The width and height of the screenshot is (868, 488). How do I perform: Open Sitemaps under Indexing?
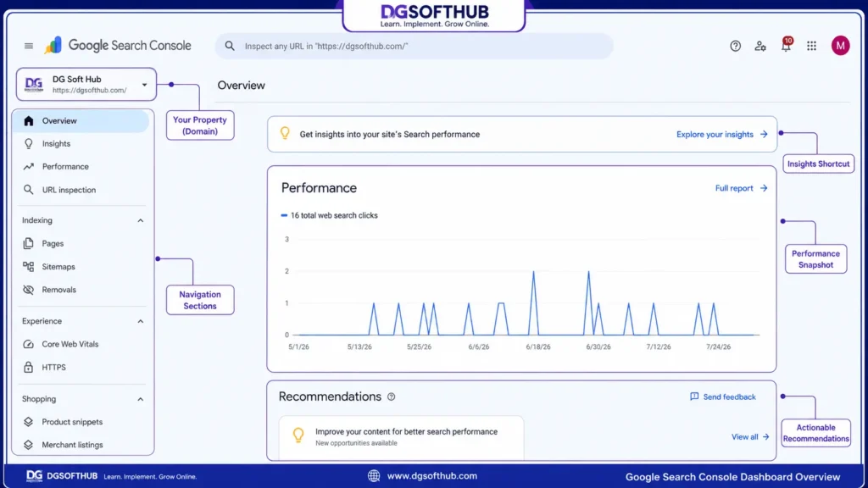click(81, 267)
